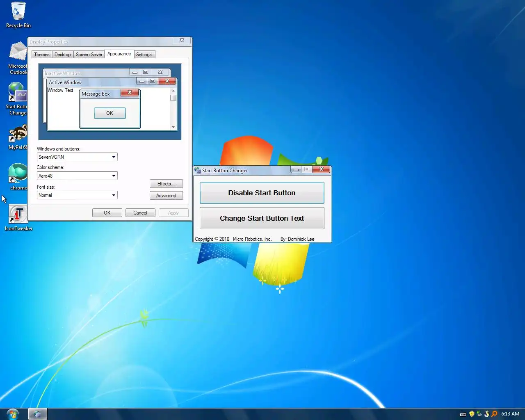The image size is (525, 420).
Task: Click preview scrollbar up arrow
Action: coord(173,91)
